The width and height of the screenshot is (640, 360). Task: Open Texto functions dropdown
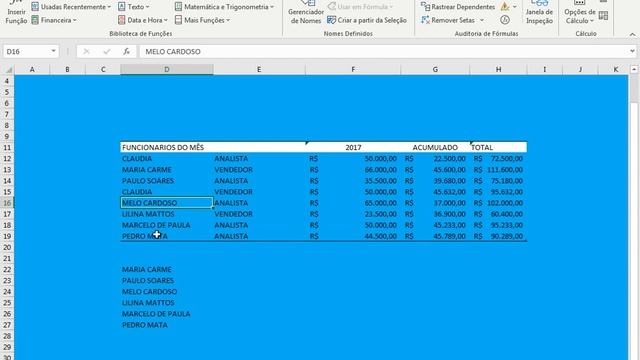(x=133, y=7)
